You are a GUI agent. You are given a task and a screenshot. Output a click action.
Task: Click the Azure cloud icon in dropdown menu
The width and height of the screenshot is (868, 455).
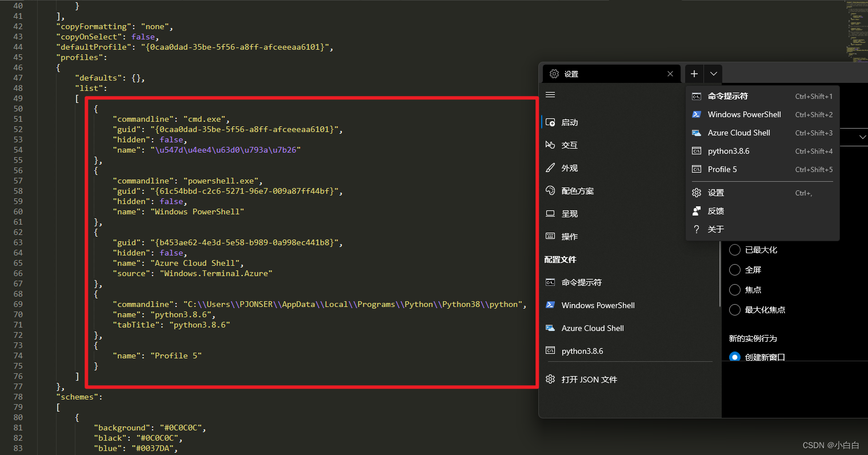pos(697,133)
